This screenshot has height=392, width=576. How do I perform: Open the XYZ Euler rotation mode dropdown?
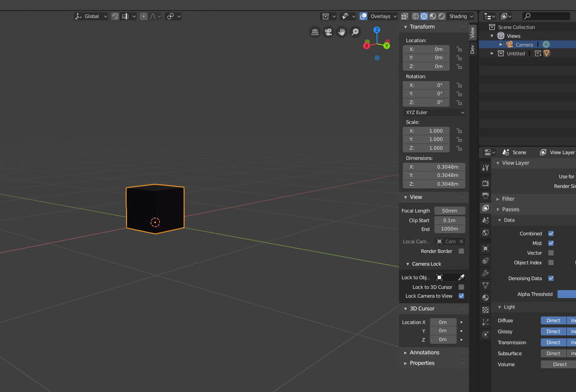(x=433, y=112)
